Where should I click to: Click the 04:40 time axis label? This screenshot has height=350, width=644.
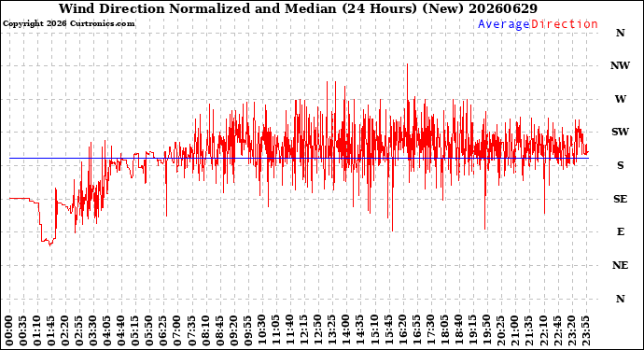[x=121, y=330]
